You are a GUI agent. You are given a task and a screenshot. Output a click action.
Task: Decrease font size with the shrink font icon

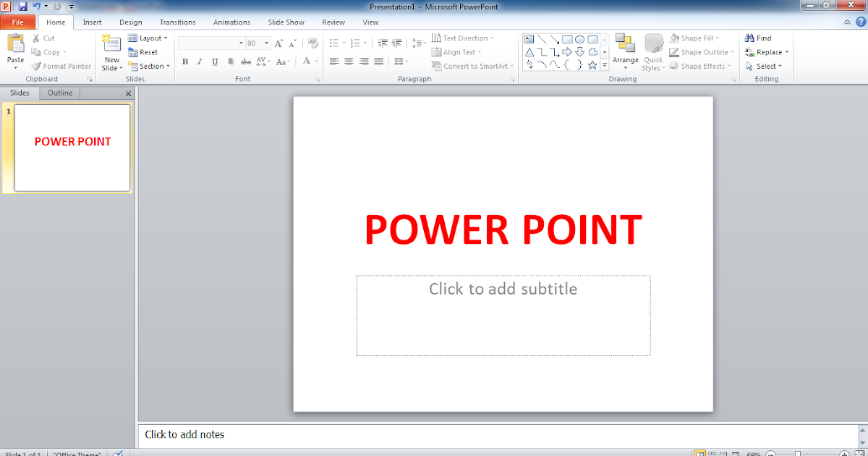[x=293, y=43]
